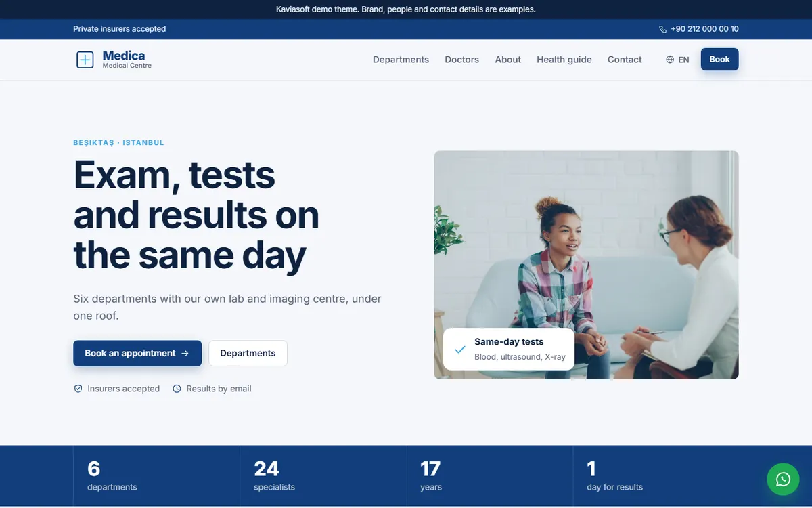Click the shield icon by Insurers accepted
The image size is (812, 508).
(x=78, y=389)
